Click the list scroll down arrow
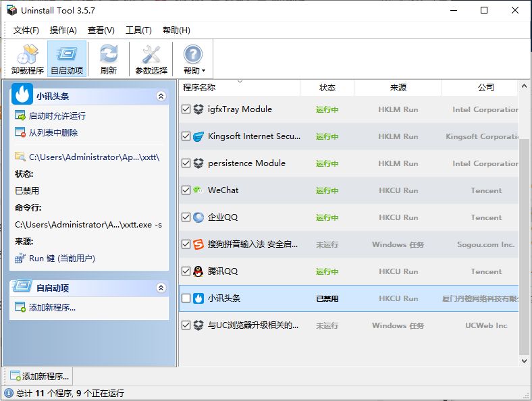Viewport: 532px width, 401px height. [524, 361]
